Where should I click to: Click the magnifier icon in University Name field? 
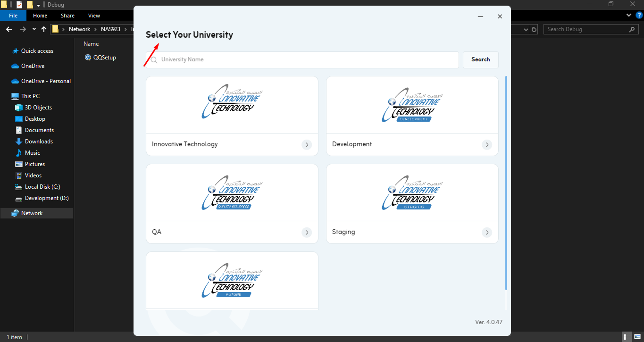[x=153, y=60]
